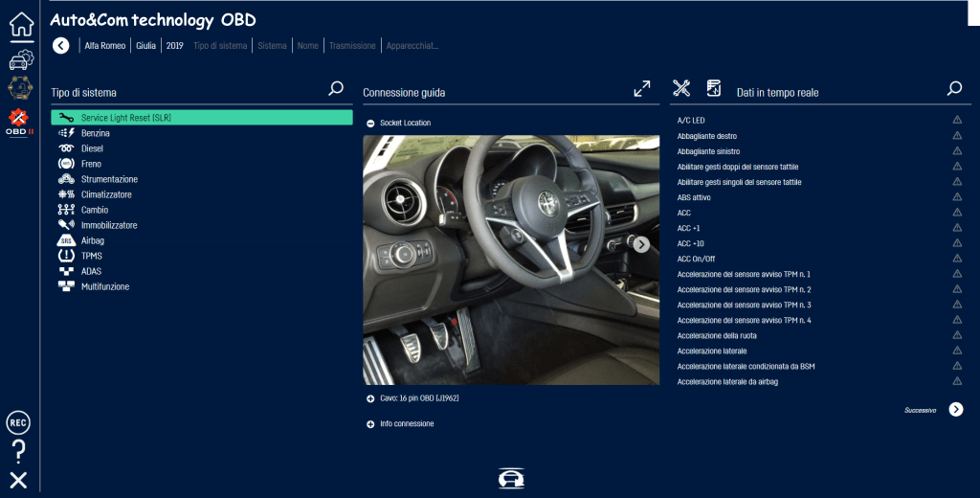Click the warning icon beside A/C LED
980x498 pixels.
[957, 121]
